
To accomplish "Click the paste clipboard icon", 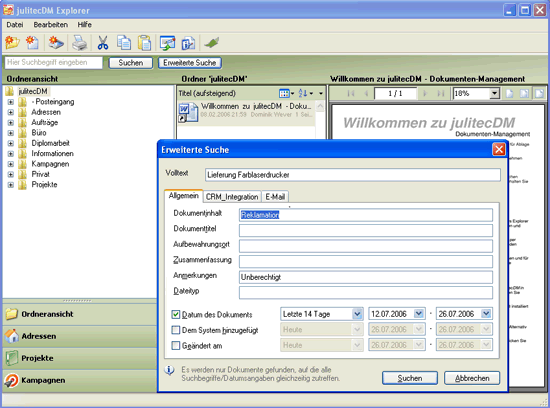I will click(144, 43).
